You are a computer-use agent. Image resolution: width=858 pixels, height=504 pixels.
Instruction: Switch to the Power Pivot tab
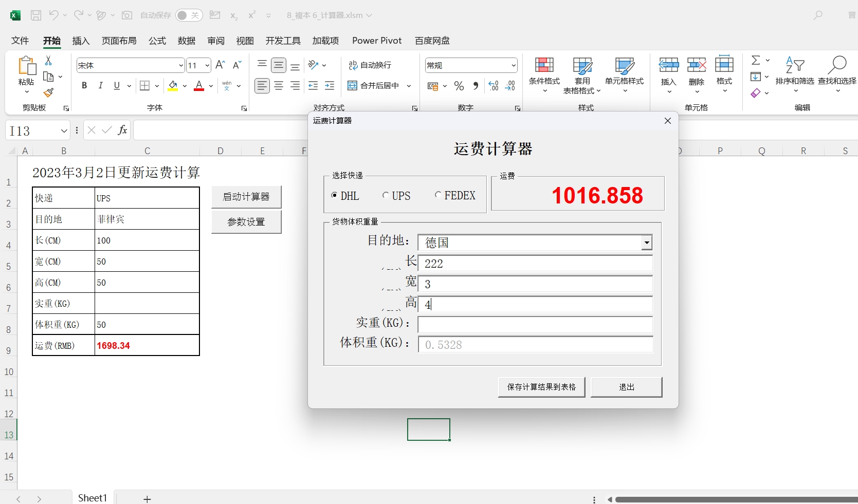coord(377,41)
